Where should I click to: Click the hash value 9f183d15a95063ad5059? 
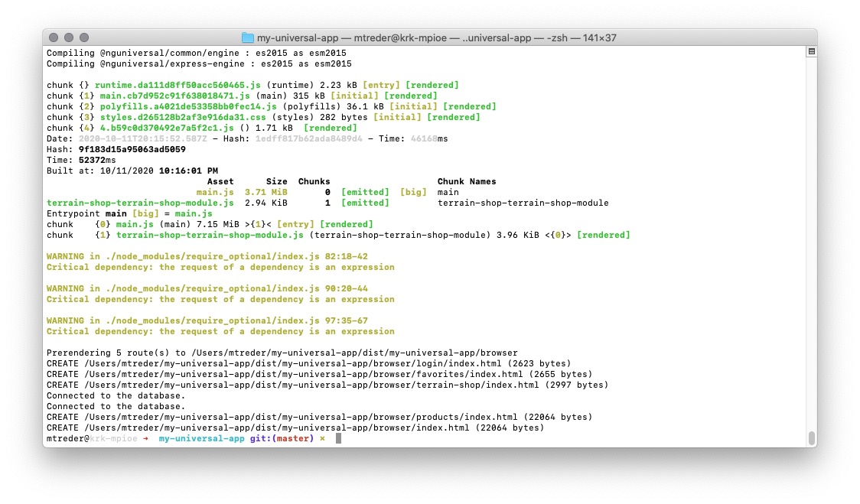point(132,149)
